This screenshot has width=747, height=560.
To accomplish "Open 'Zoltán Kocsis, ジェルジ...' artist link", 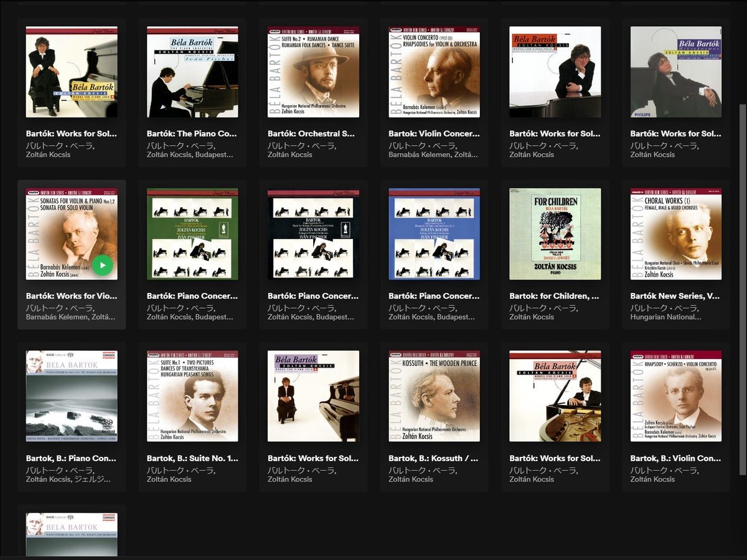I will [68, 479].
